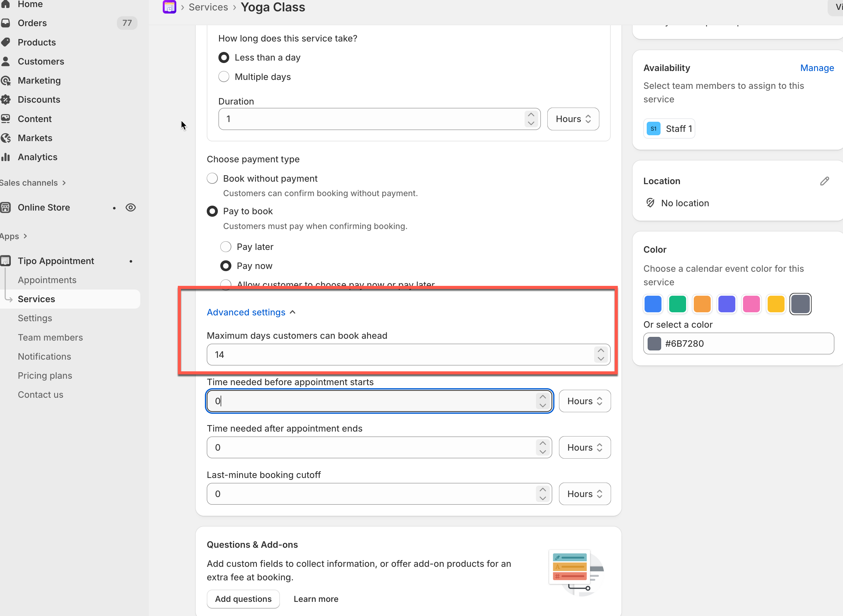
Task: Select Book without payment radio button
Action: pos(212,179)
